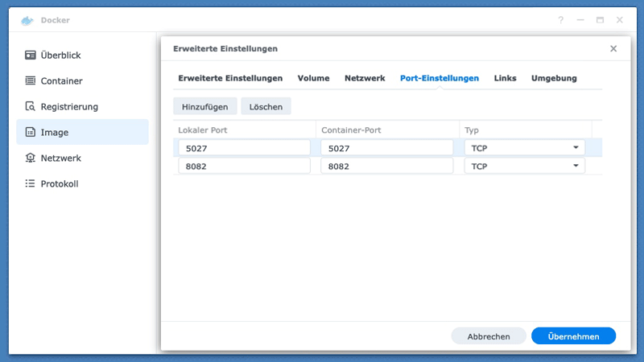This screenshot has width=644, height=362.
Task: Switch to the Umgebung tab
Action: coord(554,78)
